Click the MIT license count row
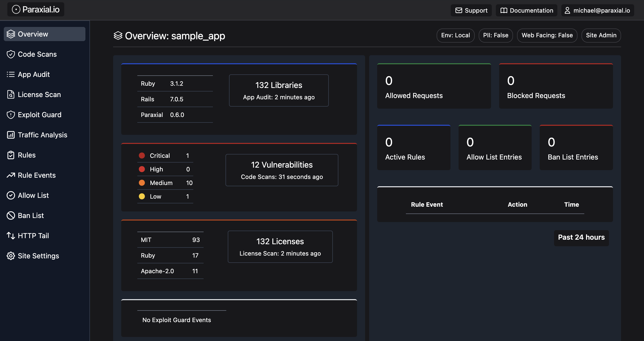 click(170, 240)
